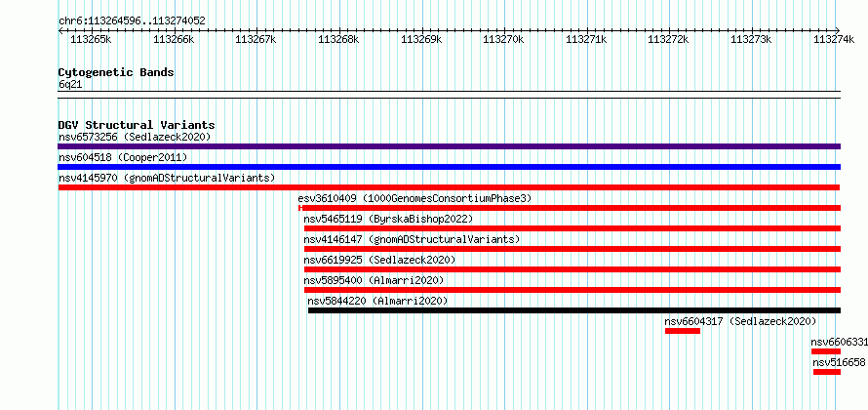Click the 113269k ruler label
The height and width of the screenshot is (410, 868).
pyautogui.click(x=422, y=39)
